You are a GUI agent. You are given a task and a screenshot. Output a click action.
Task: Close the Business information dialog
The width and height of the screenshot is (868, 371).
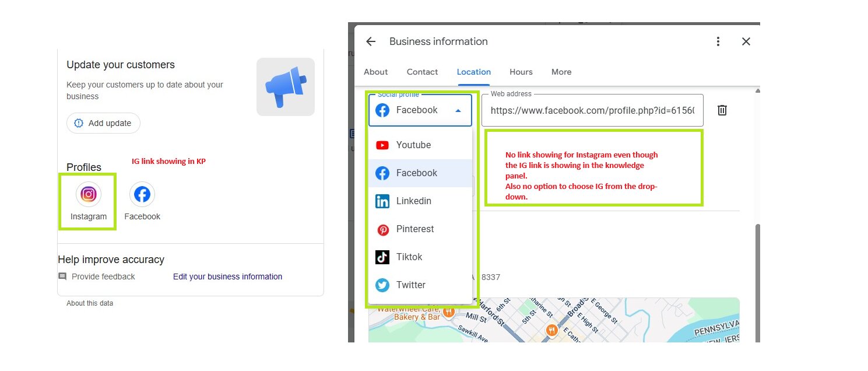tap(746, 41)
